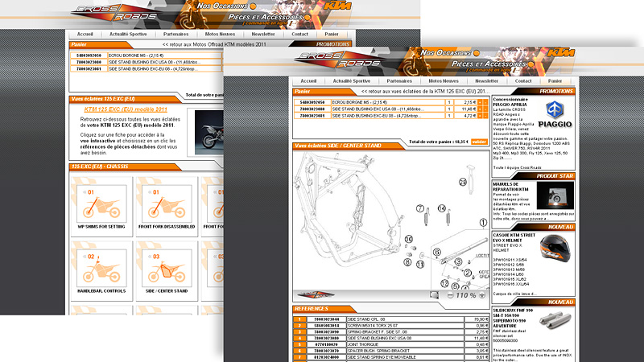Viewport: 644px width, 362px height.
Task: Open the CASQUE KTM STREET EVO X helmet thumbnail
Action: click(x=555, y=247)
